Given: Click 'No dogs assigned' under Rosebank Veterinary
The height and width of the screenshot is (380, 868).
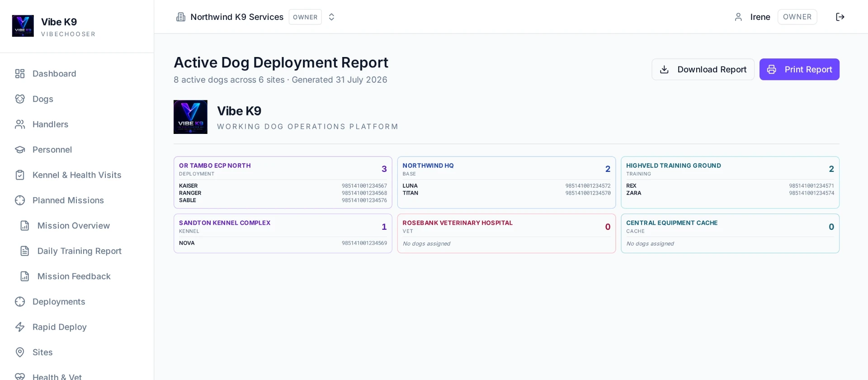Looking at the screenshot, I should [426, 244].
